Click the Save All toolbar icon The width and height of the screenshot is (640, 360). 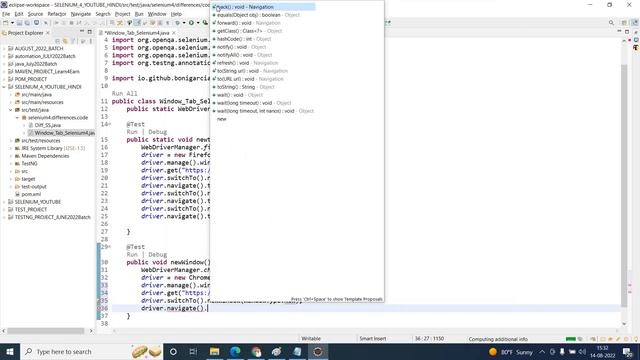(27, 23)
